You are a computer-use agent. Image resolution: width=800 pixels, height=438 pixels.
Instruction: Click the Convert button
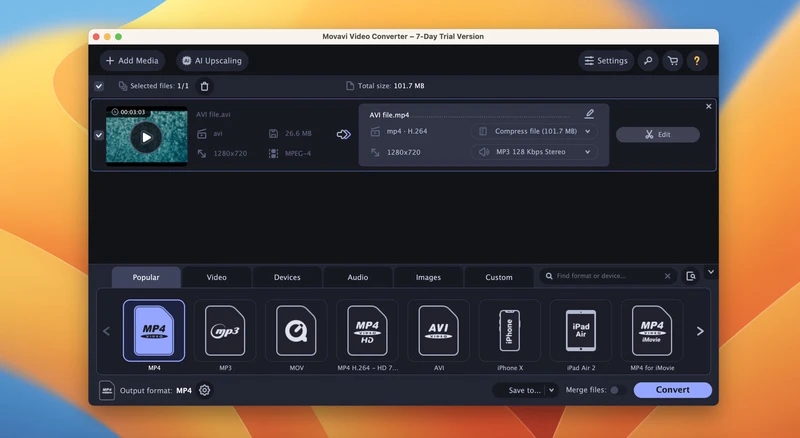coord(672,390)
